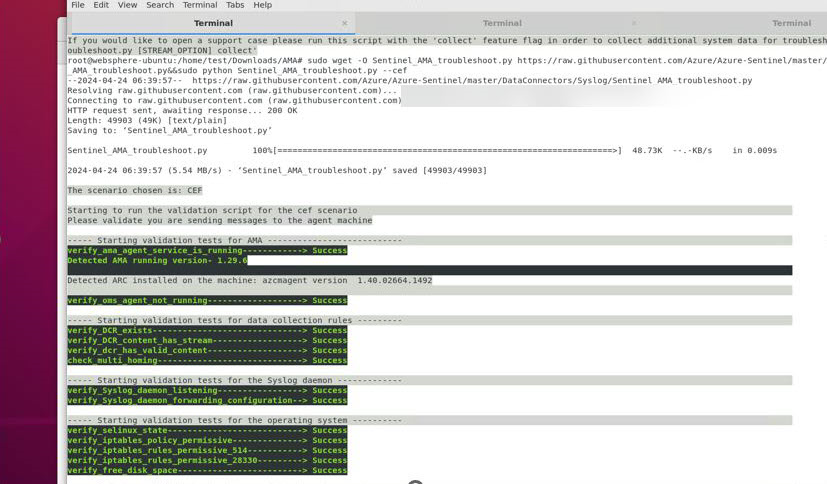Switch to the second Terminal tab
Image resolution: width=827 pixels, height=484 pixels.
click(x=502, y=23)
